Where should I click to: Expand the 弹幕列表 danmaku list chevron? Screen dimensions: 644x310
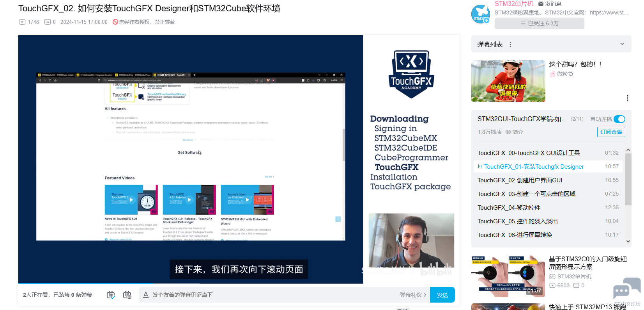[x=622, y=44]
